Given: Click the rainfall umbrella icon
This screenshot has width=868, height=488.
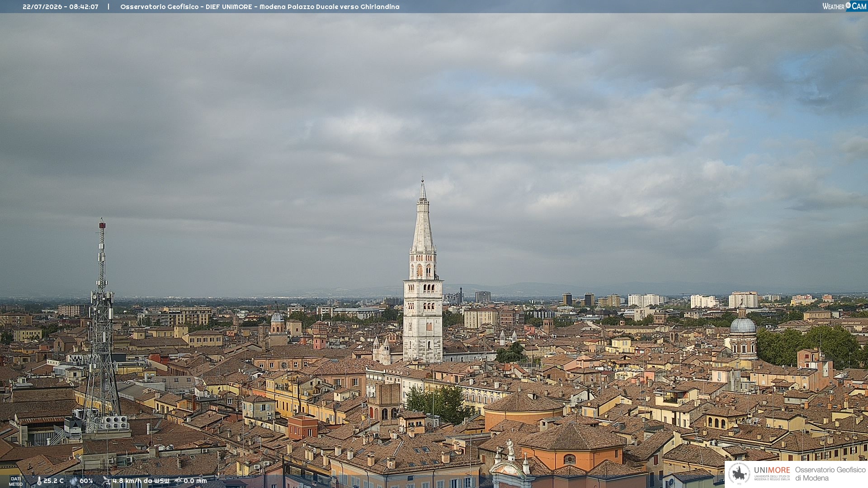Looking at the screenshot, I should click(x=178, y=481).
